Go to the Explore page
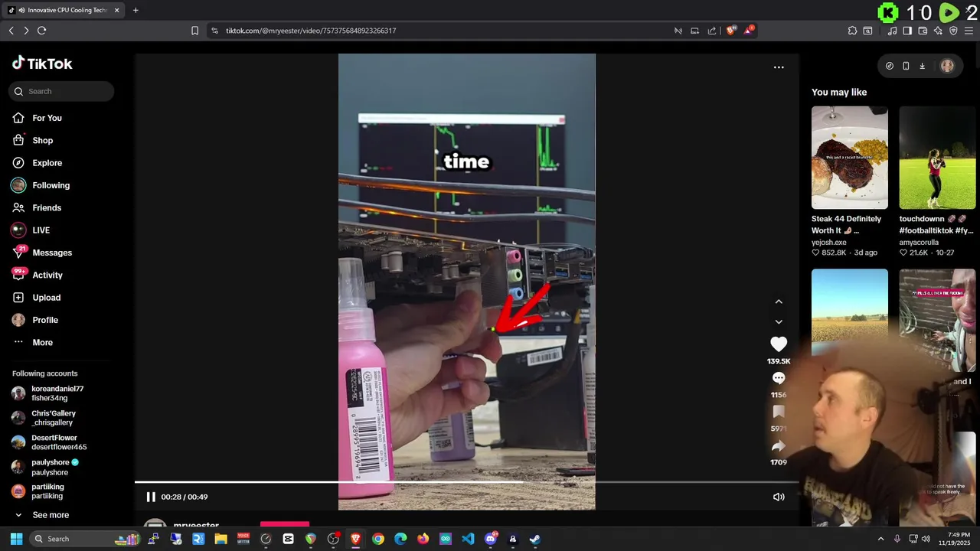This screenshot has height=551, width=980. [47, 163]
